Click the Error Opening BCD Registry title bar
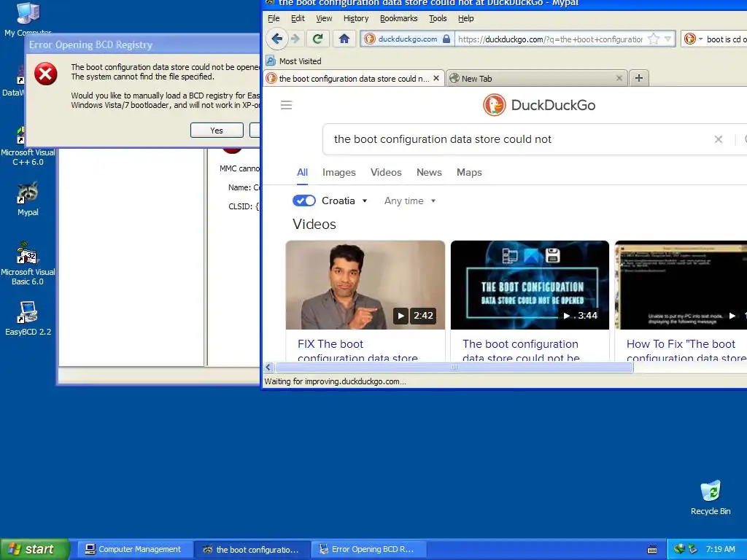The width and height of the screenshot is (747, 560). [x=143, y=44]
